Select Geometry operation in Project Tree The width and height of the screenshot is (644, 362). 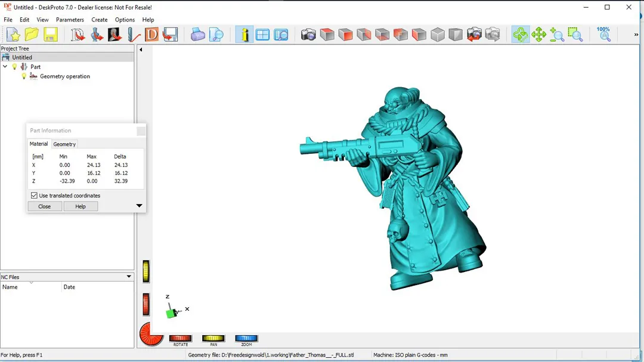(x=65, y=76)
